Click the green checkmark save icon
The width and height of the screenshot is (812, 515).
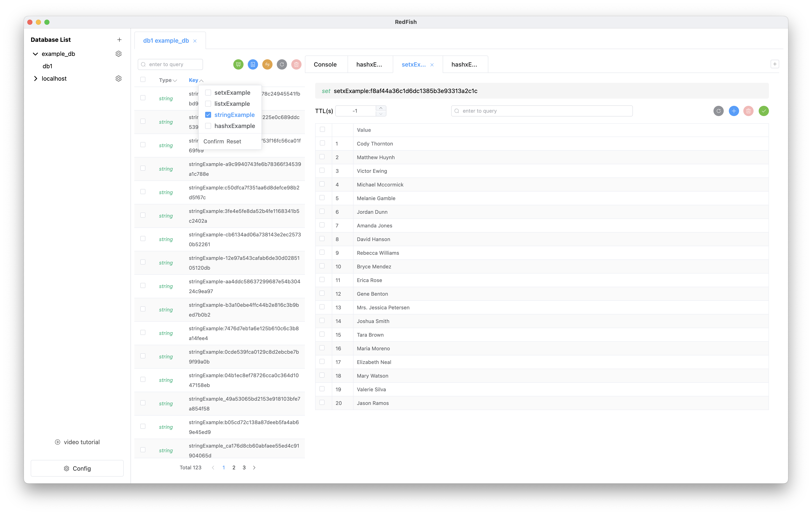pos(763,111)
